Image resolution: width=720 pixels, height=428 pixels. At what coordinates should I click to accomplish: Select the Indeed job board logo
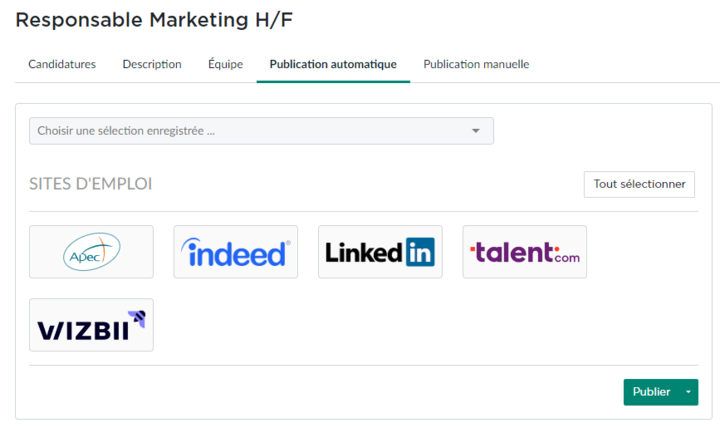pyautogui.click(x=236, y=252)
